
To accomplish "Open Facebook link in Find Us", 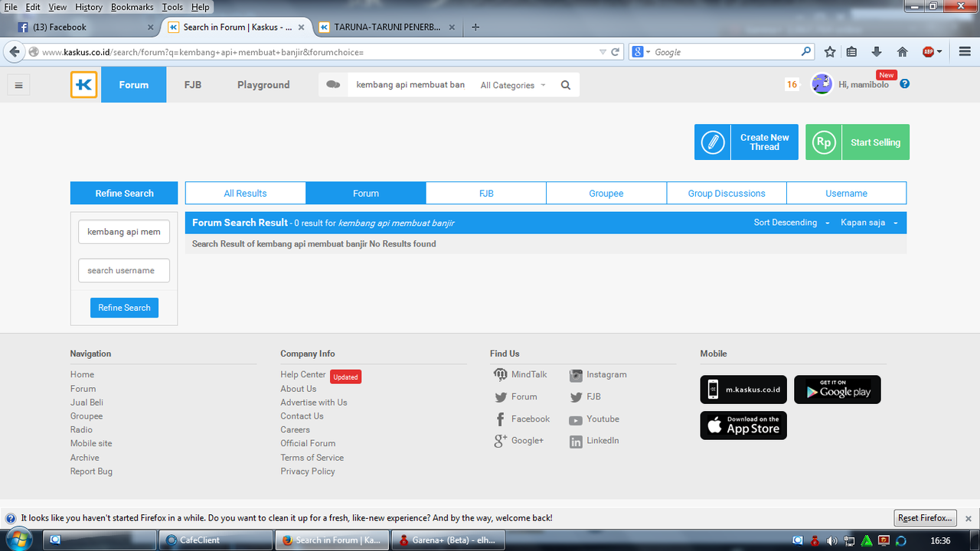I will (522, 419).
